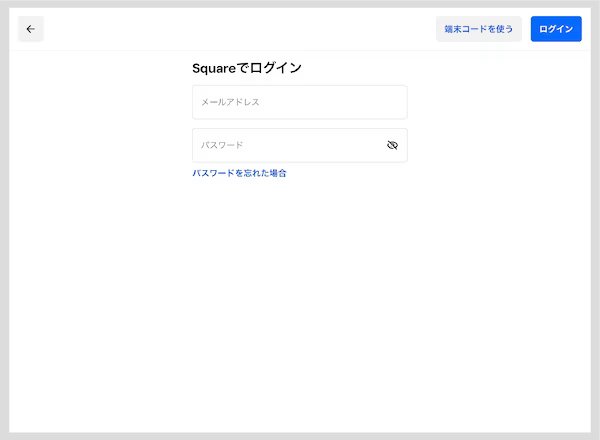Image resolution: width=600 pixels, height=440 pixels.
Task: Click the Squareでログイン heading text
Action: point(247,68)
